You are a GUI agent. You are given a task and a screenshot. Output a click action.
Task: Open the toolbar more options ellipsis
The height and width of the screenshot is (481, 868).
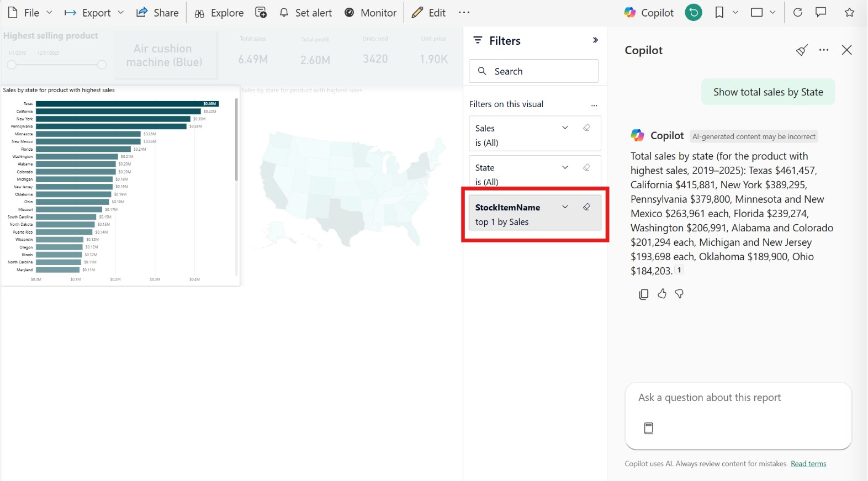464,13
